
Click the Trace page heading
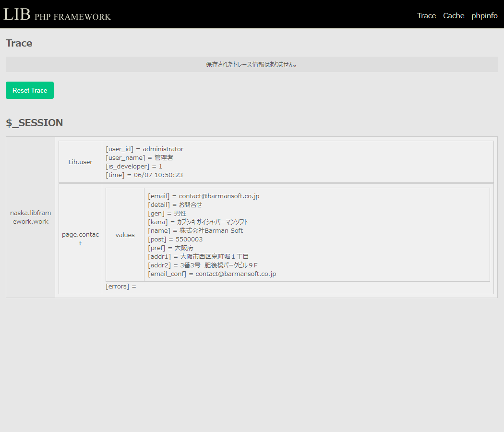19,43
